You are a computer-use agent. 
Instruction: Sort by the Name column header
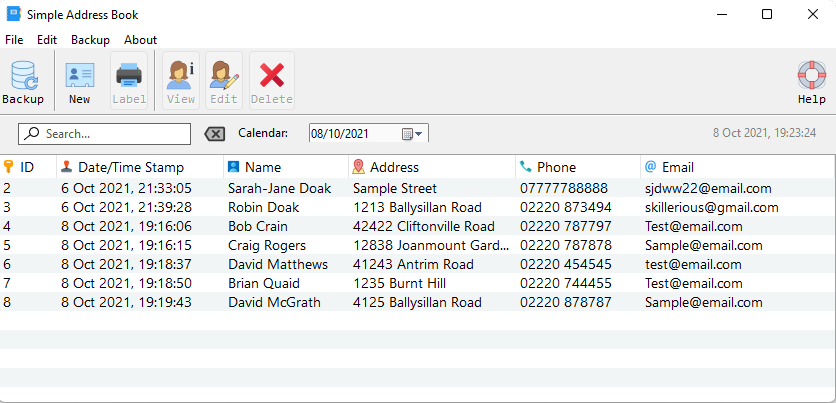[x=263, y=167]
